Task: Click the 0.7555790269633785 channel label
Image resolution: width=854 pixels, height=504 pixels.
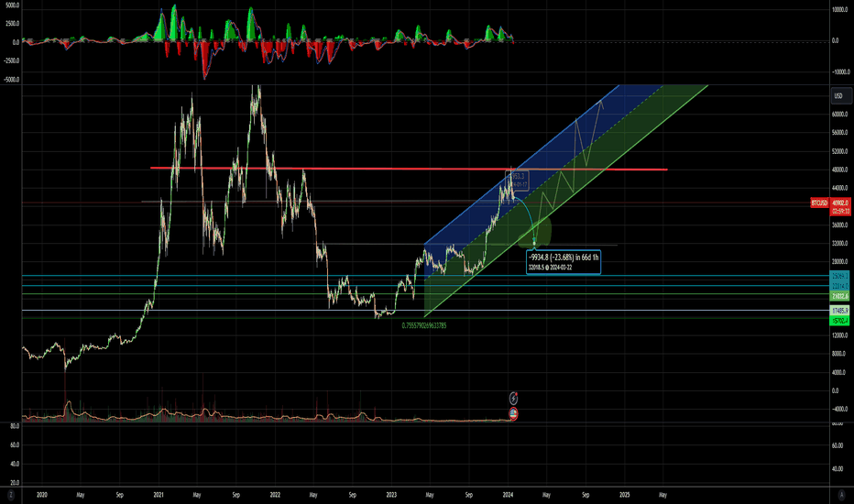Action: [423, 325]
